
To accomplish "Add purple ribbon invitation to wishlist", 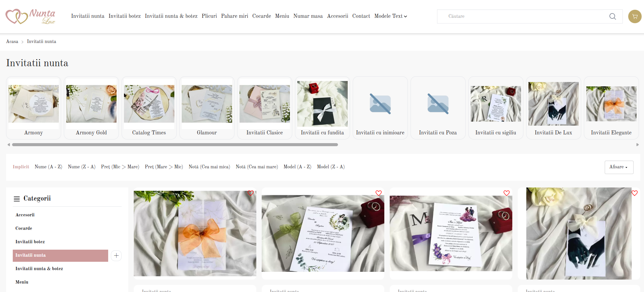I will click(x=507, y=193).
